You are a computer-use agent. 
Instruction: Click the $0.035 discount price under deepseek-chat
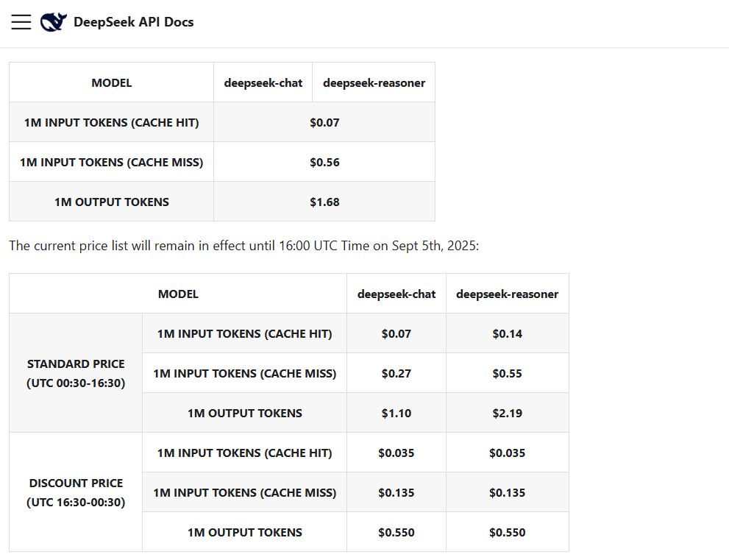pyautogui.click(x=396, y=453)
